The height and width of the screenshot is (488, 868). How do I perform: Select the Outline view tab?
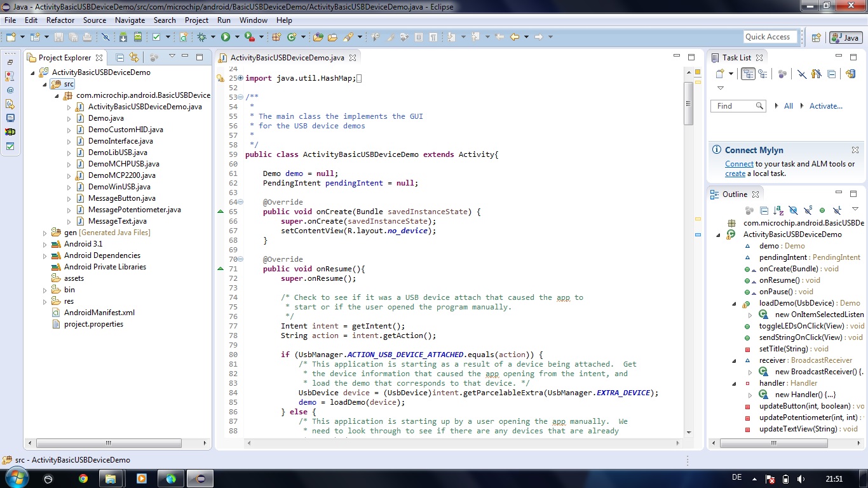coord(735,194)
